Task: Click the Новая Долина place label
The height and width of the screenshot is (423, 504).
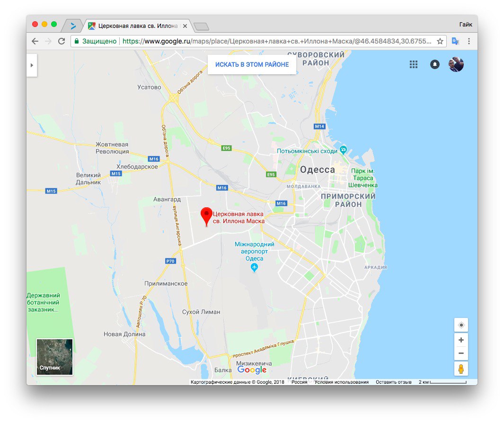Action: point(124,335)
